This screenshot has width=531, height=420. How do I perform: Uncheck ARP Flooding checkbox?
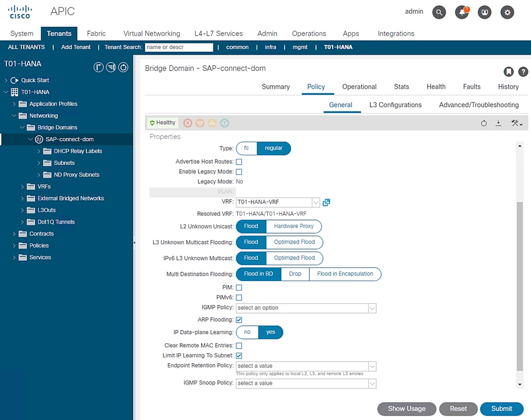point(239,320)
